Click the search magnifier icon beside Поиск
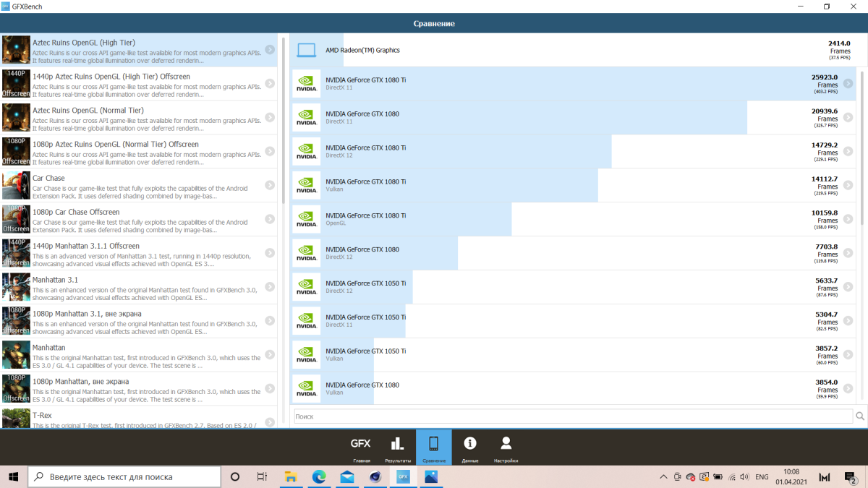 click(x=860, y=416)
